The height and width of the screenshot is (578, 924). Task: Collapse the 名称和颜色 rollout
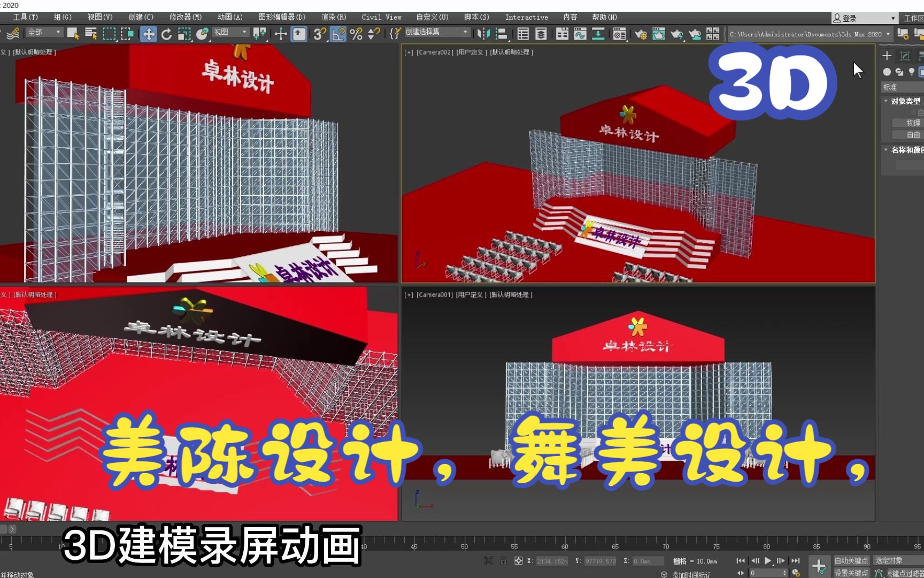pyautogui.click(x=904, y=150)
